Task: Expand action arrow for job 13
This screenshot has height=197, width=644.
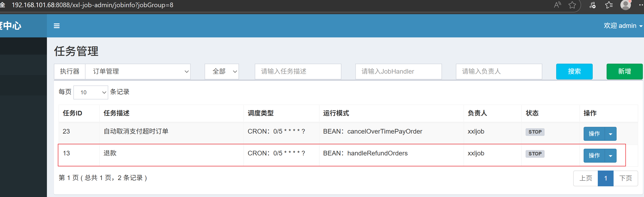Action: click(x=611, y=155)
